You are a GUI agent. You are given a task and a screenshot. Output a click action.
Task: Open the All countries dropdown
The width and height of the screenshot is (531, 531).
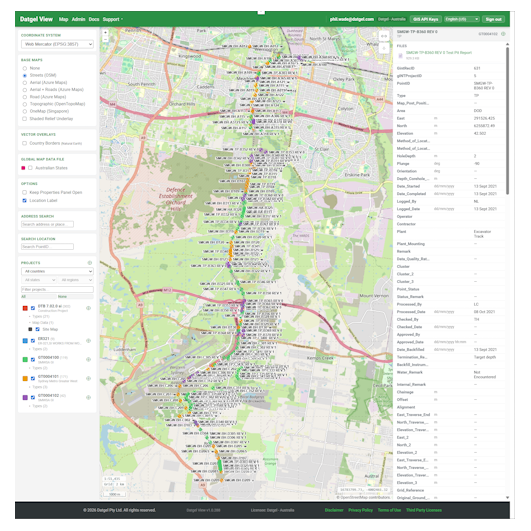57,271
